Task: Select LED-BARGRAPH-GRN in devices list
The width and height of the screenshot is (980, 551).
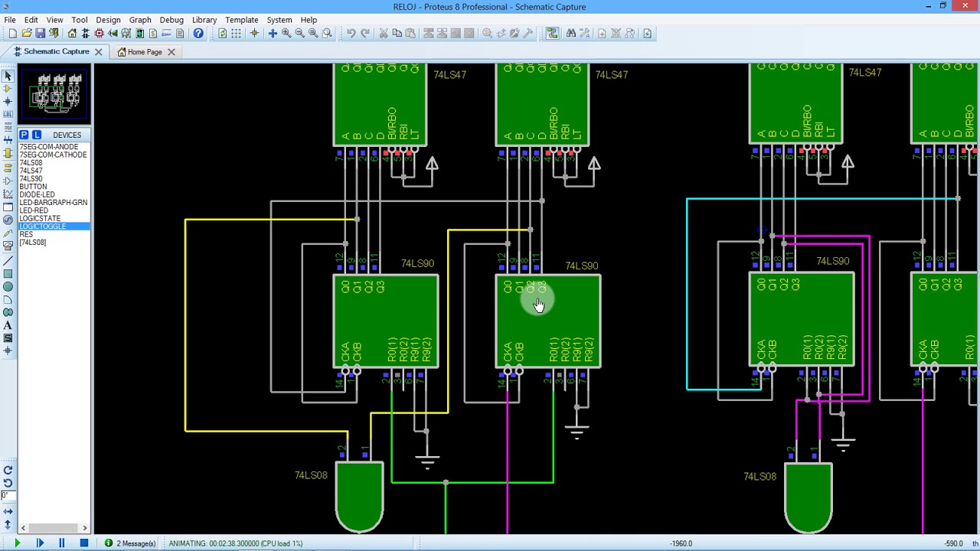Action: click(x=54, y=203)
